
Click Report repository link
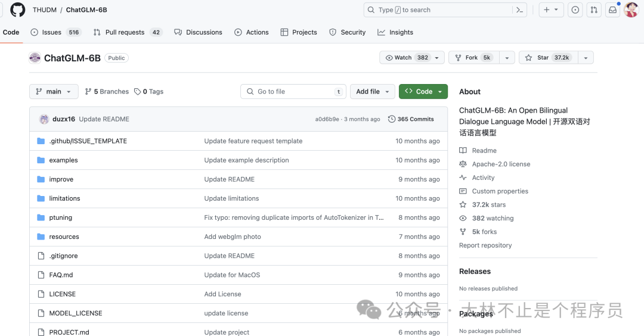485,245
